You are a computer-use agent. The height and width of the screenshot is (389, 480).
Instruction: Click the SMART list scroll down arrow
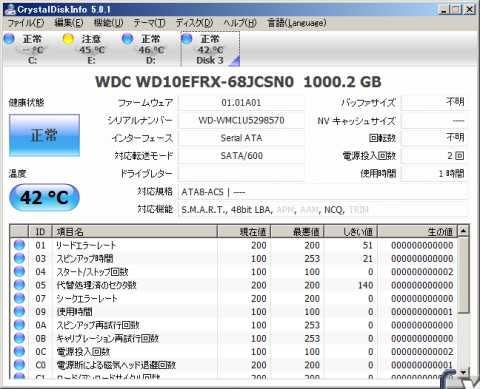pyautogui.click(x=463, y=372)
